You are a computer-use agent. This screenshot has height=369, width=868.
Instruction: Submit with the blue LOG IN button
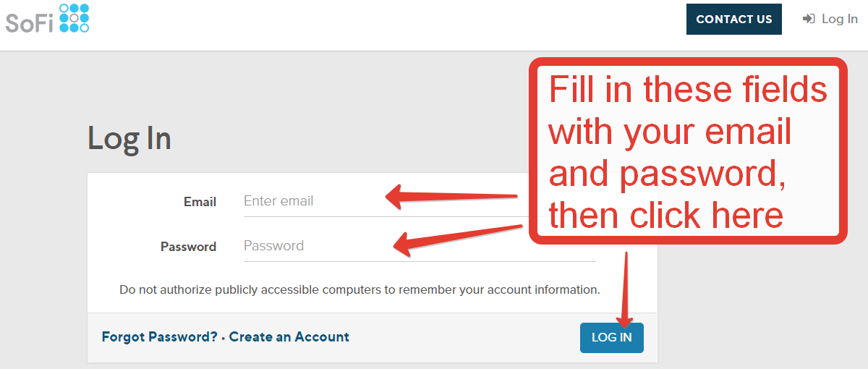pos(611,337)
